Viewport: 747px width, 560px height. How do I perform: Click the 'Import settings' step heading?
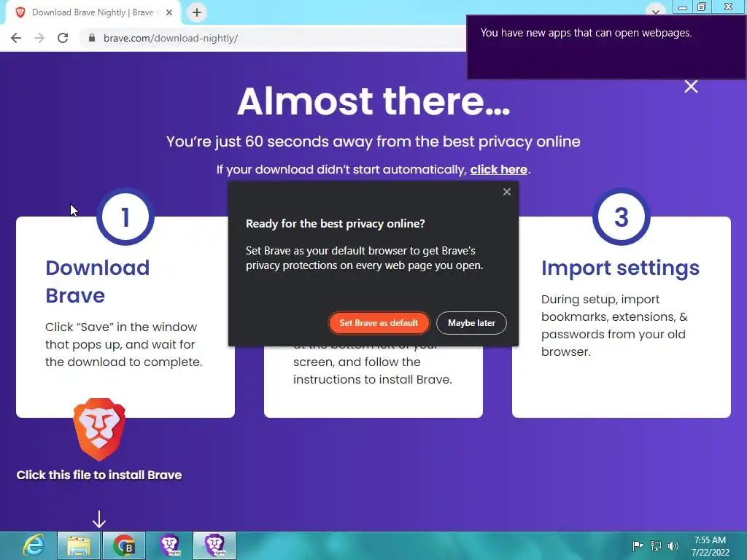[x=620, y=268]
